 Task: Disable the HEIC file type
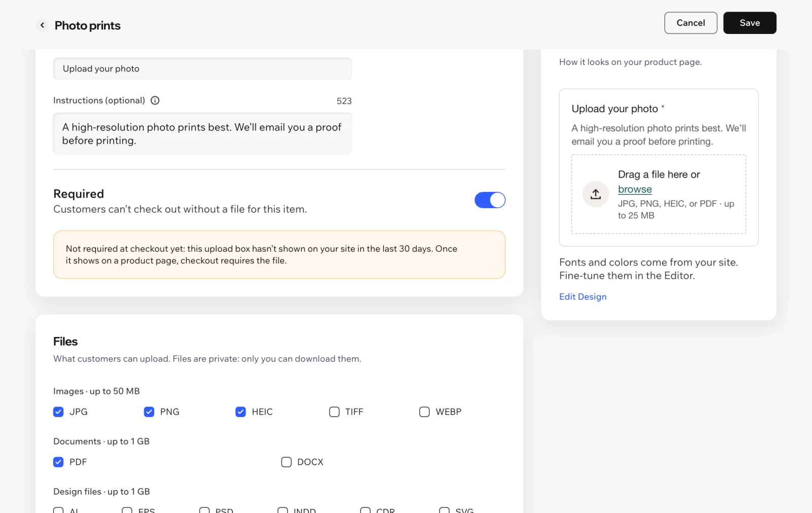(241, 412)
